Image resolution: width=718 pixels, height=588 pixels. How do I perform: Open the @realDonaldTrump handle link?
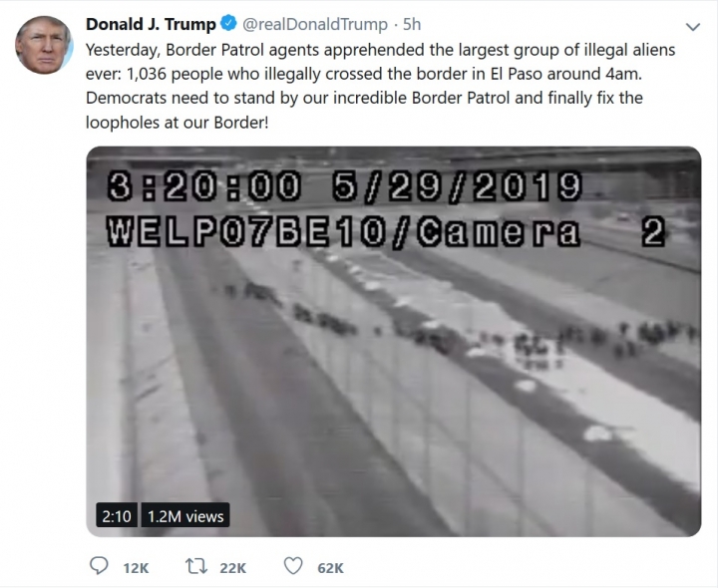(x=314, y=24)
